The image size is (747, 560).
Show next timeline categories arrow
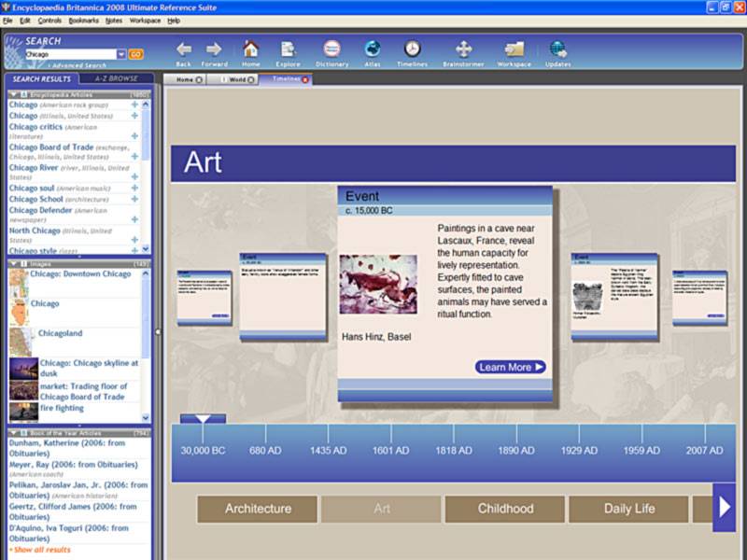725,507
